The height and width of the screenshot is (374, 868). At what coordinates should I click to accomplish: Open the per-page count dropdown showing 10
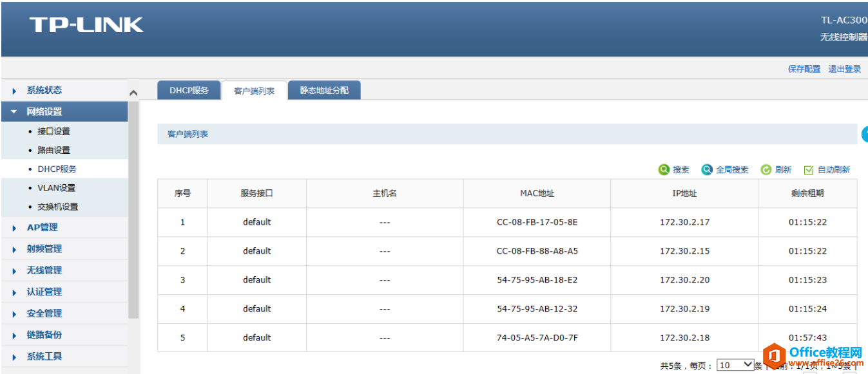pyautogui.click(x=735, y=365)
